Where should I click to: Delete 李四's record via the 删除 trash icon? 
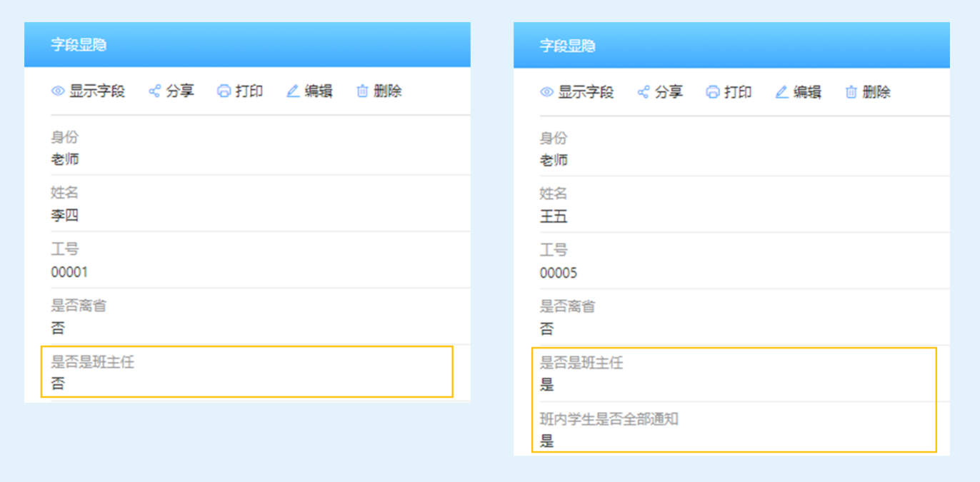pos(363,91)
